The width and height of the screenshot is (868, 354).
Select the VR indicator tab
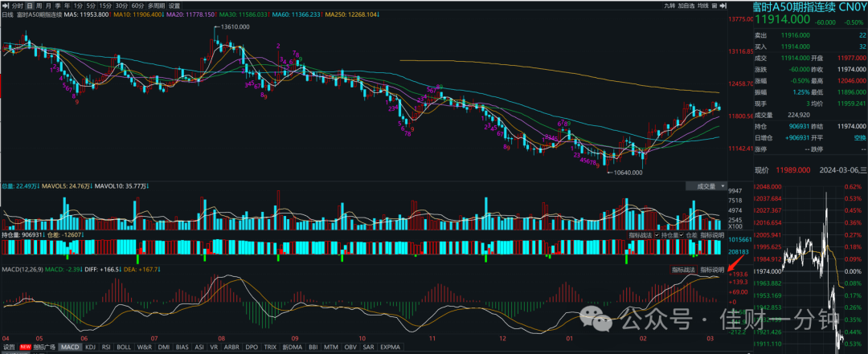pos(214,347)
